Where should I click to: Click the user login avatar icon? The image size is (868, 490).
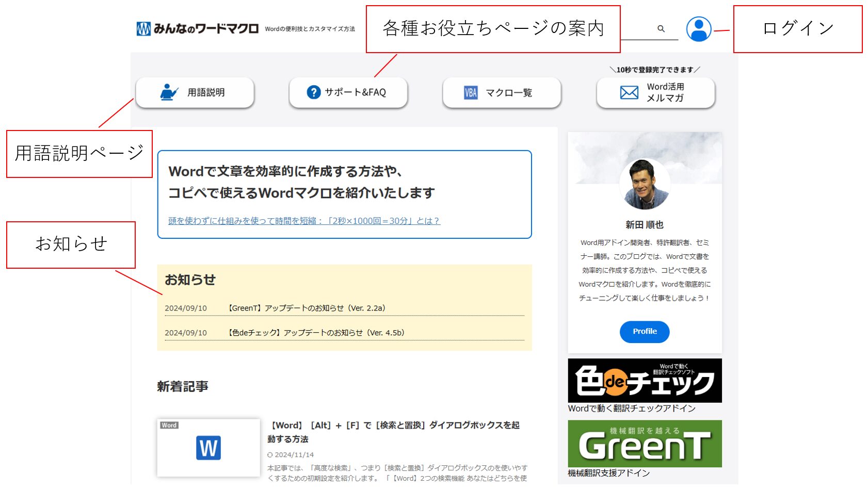(x=698, y=29)
